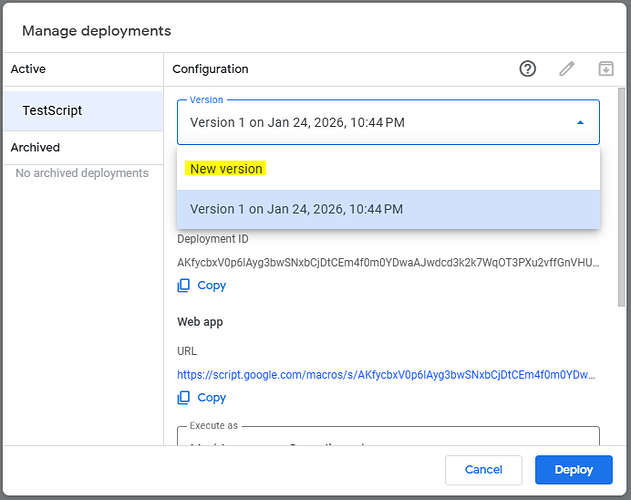Click the archive deployment icon
Screen dimensions: 631x500
[605, 69]
